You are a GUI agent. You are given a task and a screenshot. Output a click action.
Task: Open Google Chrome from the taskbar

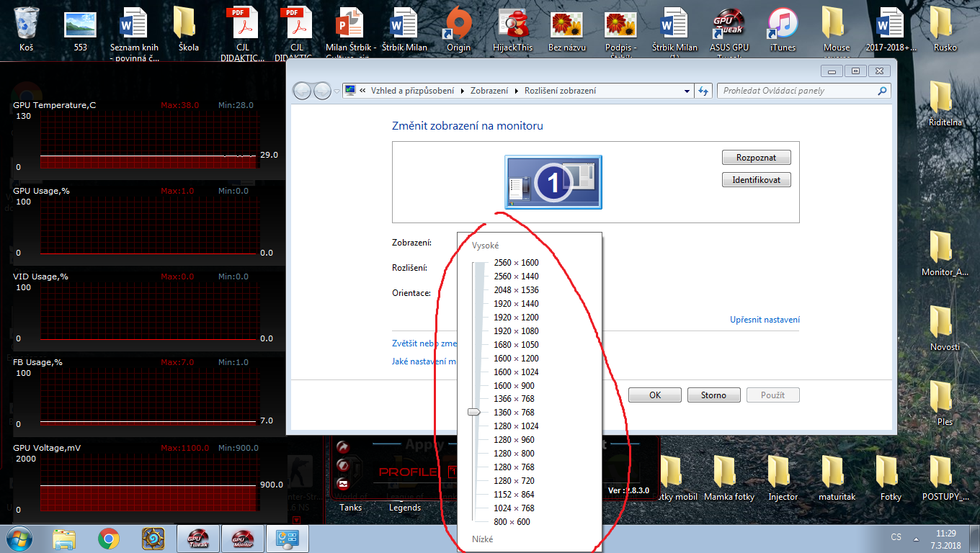point(109,539)
